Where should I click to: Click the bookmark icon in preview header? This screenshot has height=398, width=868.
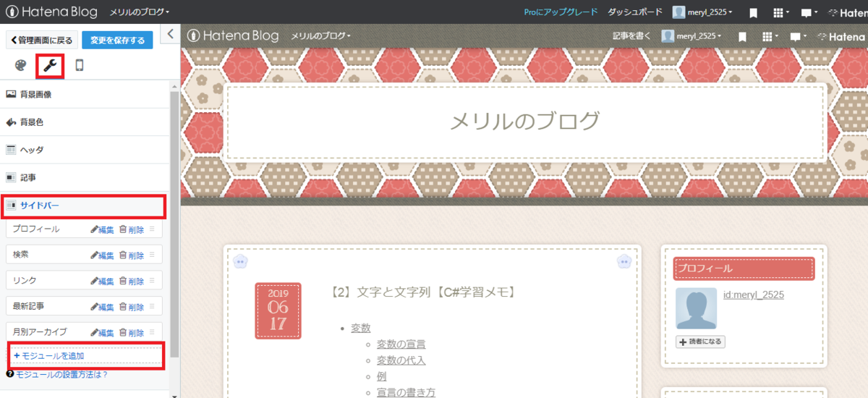(x=742, y=36)
